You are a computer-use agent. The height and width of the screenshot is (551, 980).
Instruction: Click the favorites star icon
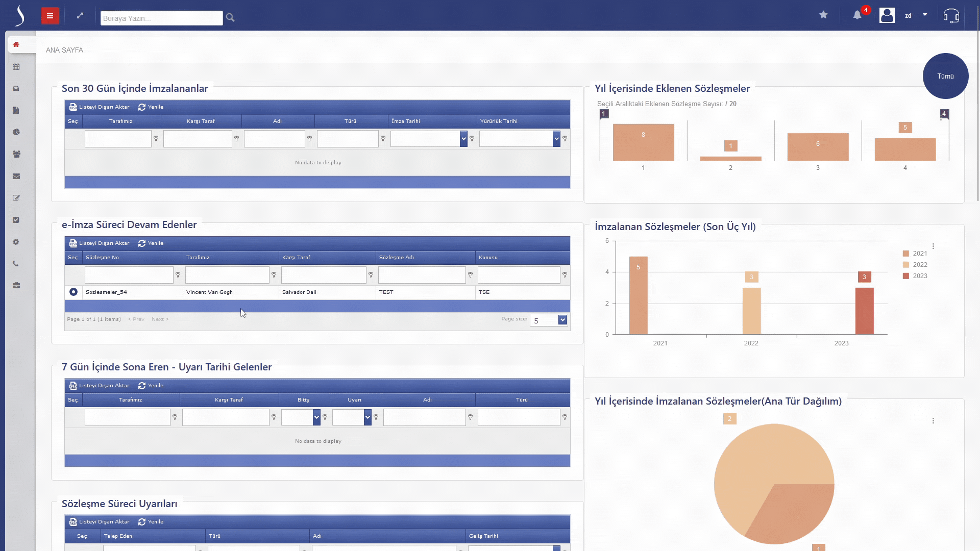[x=823, y=15]
